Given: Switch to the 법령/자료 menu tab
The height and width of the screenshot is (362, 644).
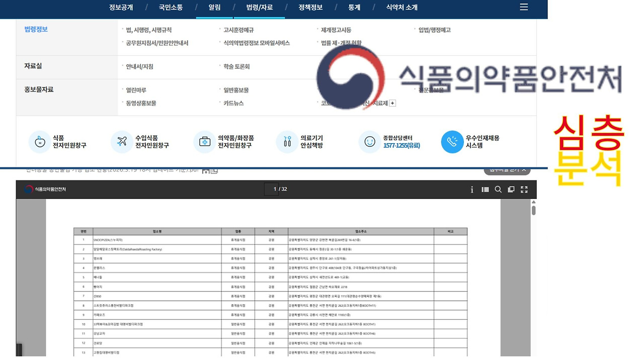Looking at the screenshot, I should coord(259,7).
